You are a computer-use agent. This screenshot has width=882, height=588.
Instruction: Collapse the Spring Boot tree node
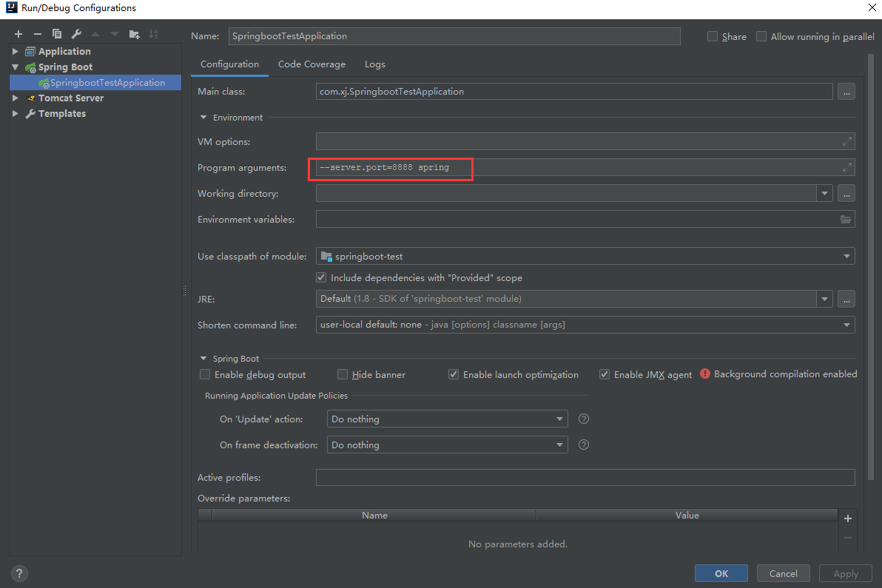coord(16,67)
